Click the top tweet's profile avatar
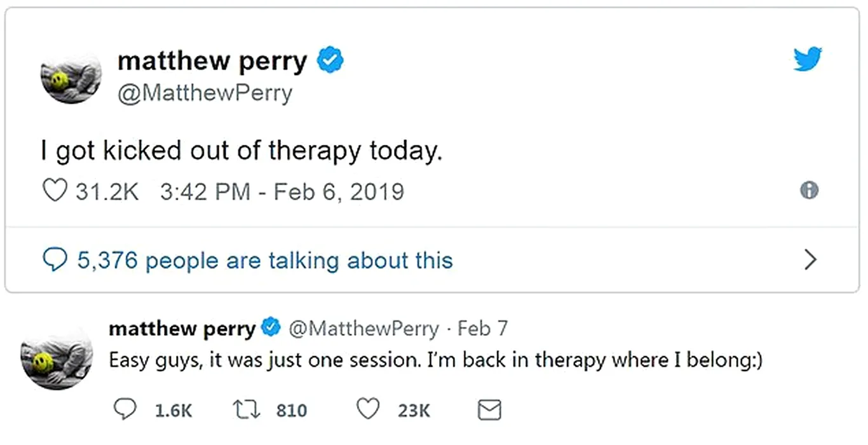Viewport: 868px width, 445px height. 71,78
